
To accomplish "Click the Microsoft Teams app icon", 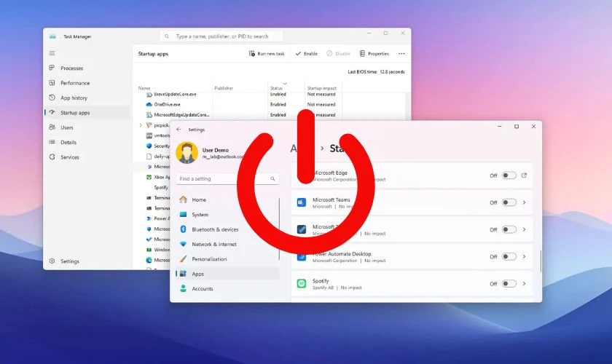I will [x=302, y=202].
